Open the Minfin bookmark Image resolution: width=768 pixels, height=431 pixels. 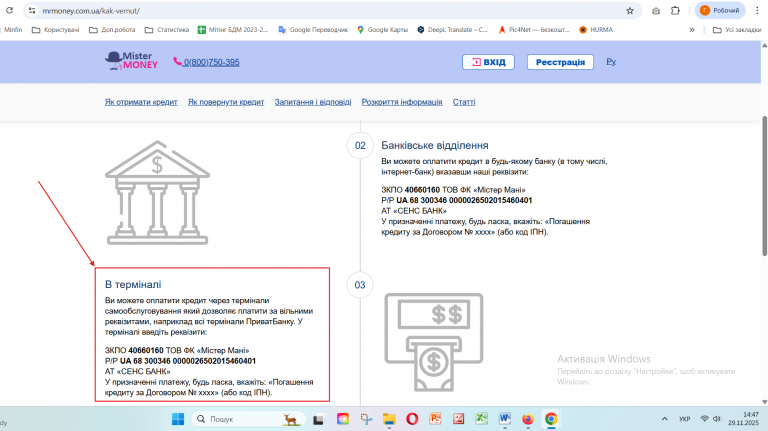pyautogui.click(x=13, y=30)
